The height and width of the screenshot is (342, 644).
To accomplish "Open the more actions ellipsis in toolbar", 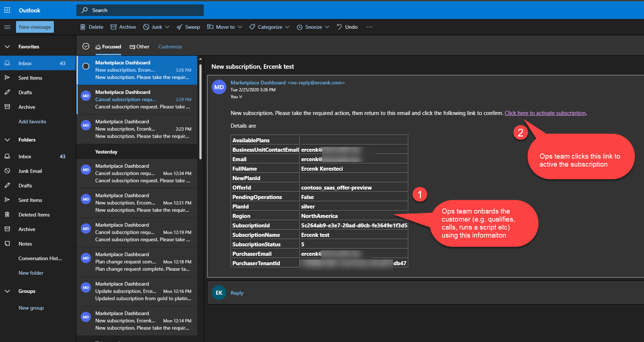I will point(369,27).
